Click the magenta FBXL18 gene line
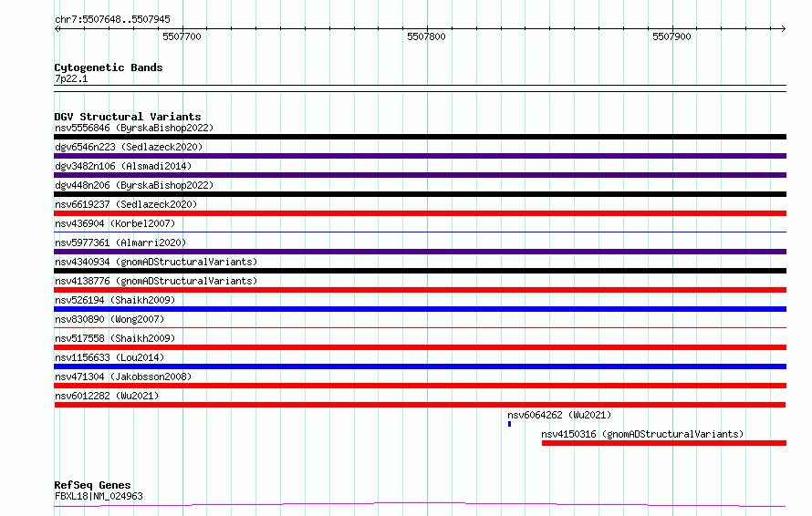The image size is (812, 516). pyautogui.click(x=420, y=504)
